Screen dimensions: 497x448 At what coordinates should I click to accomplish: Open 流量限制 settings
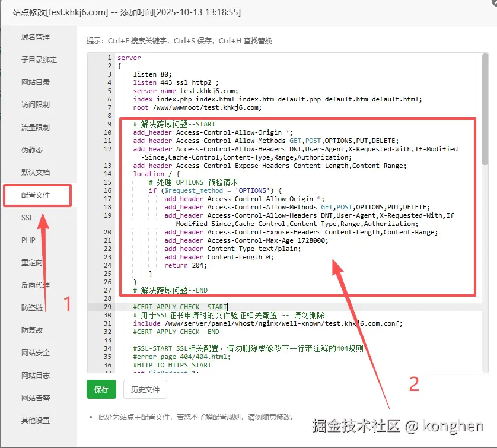coord(36,127)
